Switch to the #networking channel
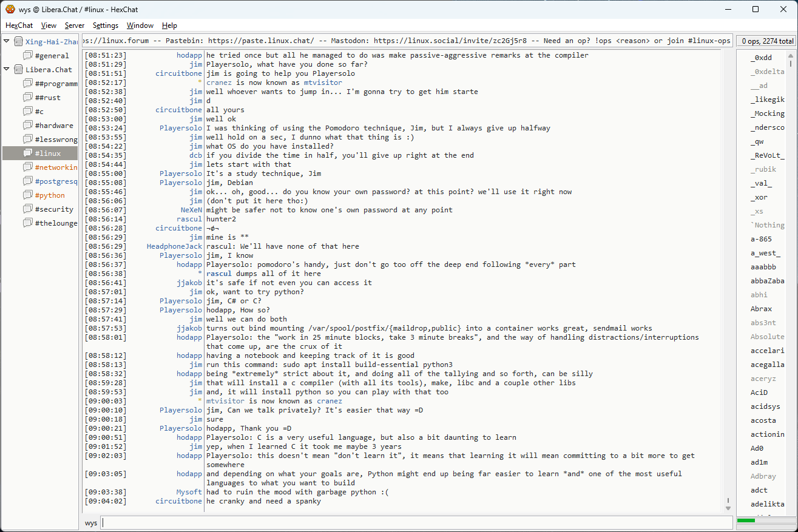Viewport: 798px width, 532px height. point(56,167)
